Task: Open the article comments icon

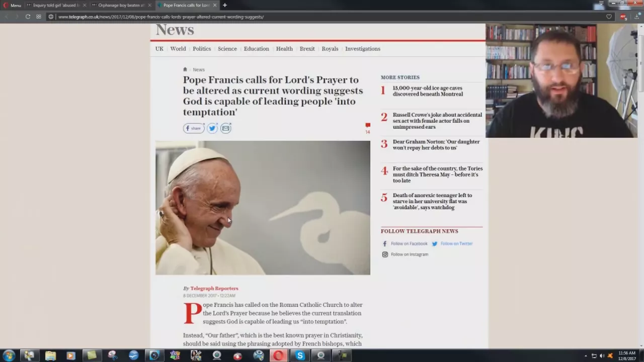Action: [368, 126]
